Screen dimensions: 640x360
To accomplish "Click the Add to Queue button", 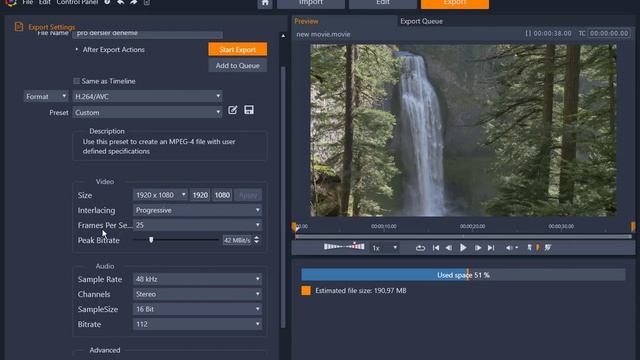I will tap(238, 65).
